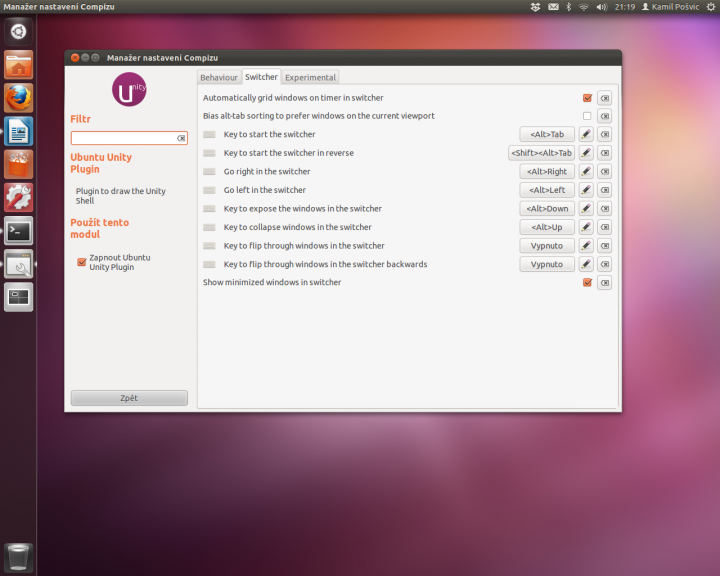
Task: Reset 'Go left in the switcher' to default
Action: point(605,190)
